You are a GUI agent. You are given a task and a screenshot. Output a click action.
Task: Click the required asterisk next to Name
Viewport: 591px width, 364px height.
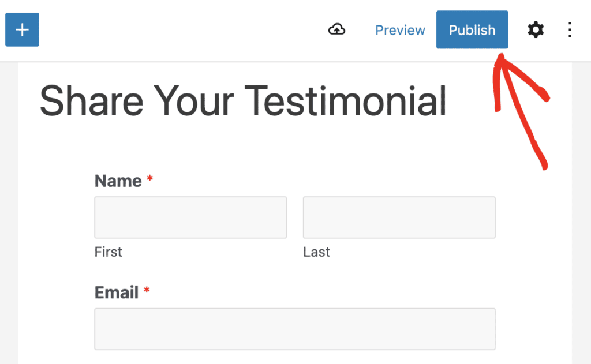click(x=149, y=181)
